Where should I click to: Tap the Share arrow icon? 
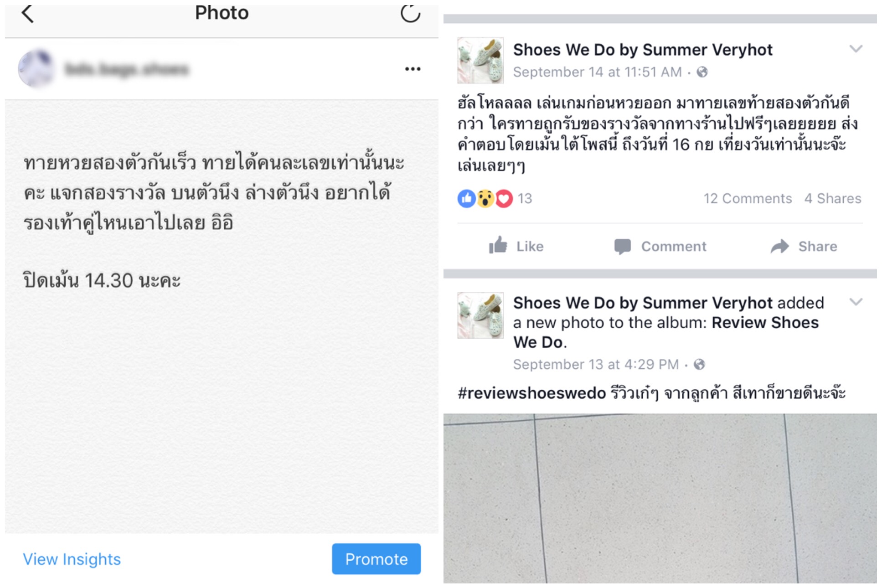coord(779,246)
